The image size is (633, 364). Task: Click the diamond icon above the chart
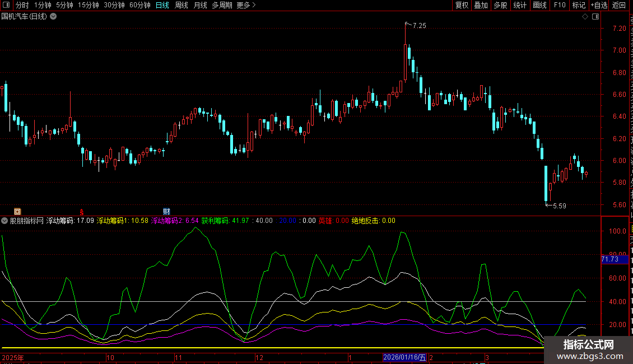585,17
